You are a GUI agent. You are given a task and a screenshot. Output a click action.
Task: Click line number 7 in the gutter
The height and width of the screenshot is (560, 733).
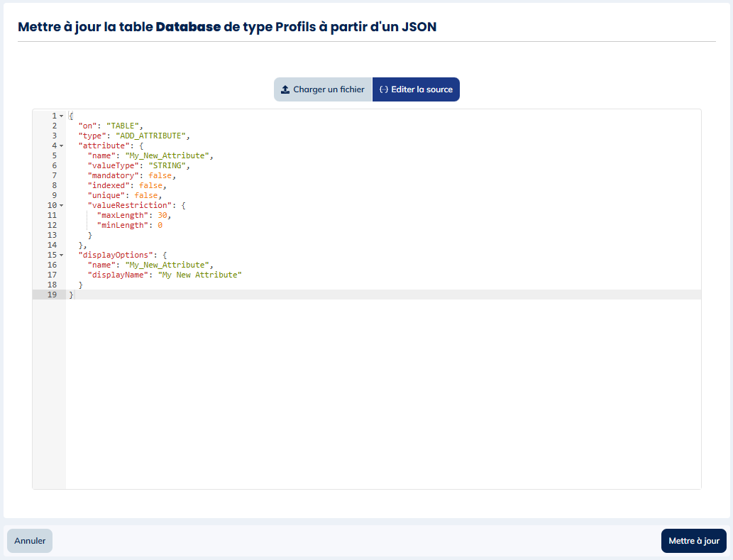54,175
